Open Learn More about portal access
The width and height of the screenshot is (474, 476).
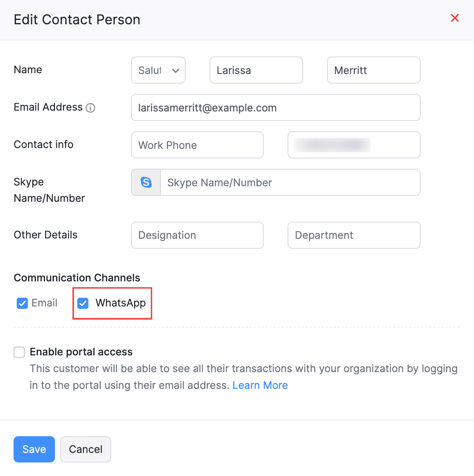(x=260, y=385)
